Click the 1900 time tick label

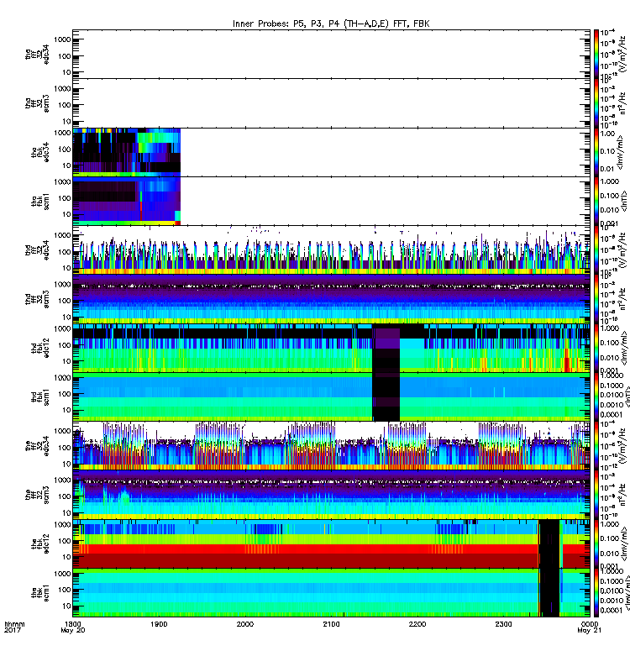pos(159,624)
